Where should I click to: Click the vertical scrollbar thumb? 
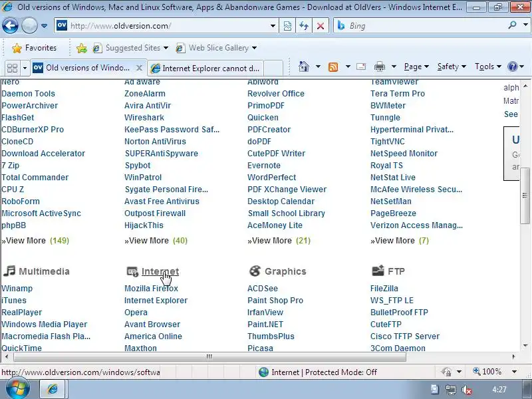[x=525, y=195]
